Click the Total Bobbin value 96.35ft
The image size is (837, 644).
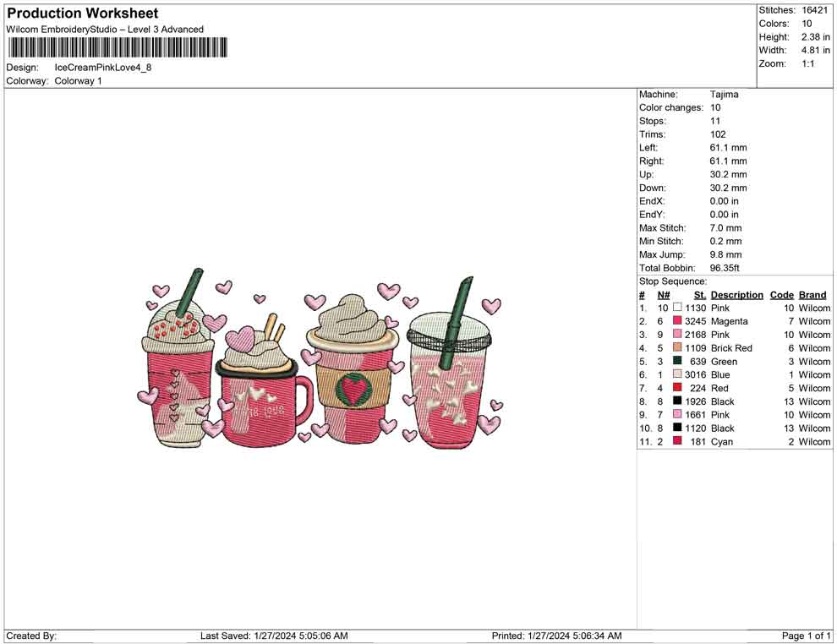(725, 268)
